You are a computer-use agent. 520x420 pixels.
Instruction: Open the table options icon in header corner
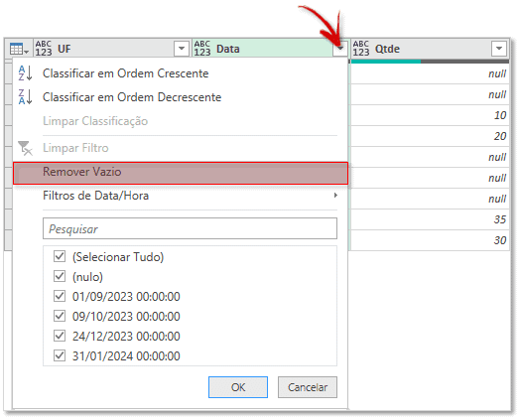pyautogui.click(x=19, y=49)
